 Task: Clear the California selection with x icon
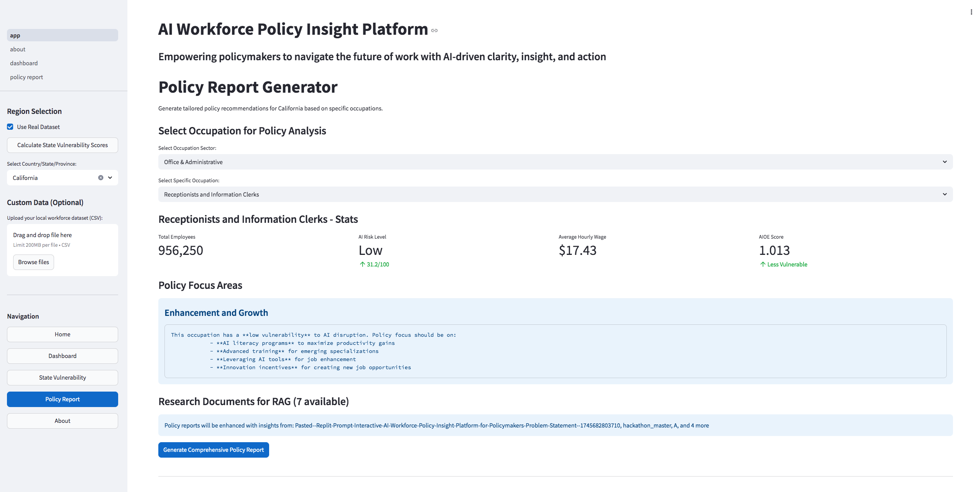tap(101, 178)
